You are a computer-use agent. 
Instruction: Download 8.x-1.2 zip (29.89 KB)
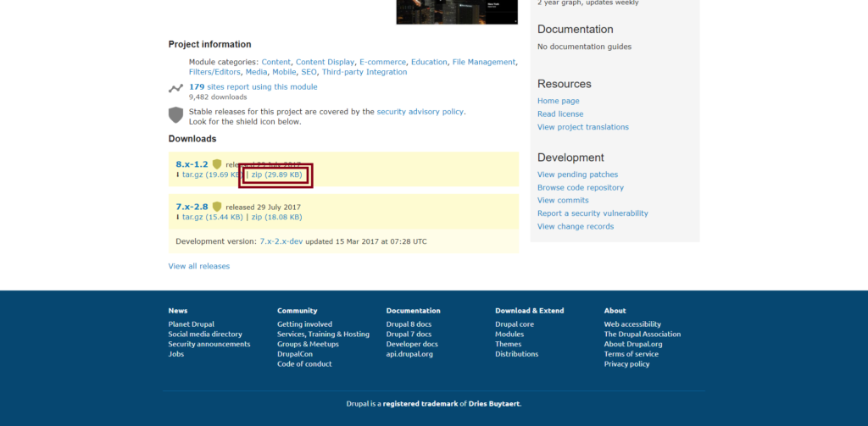[x=277, y=174]
